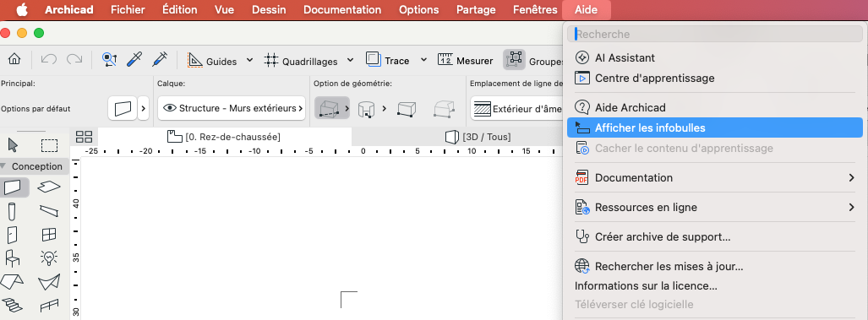Open the Dessin menu
868x320 pixels.
[269, 9]
